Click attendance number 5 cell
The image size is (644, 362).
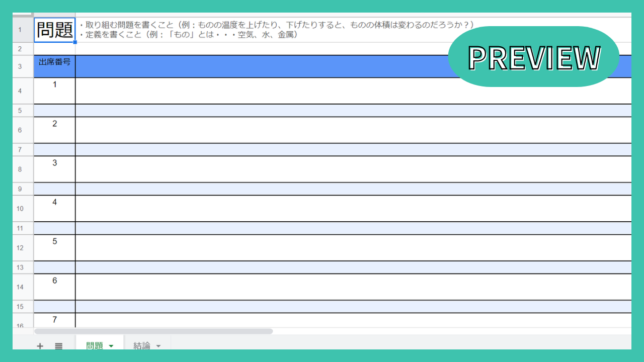coord(55,248)
